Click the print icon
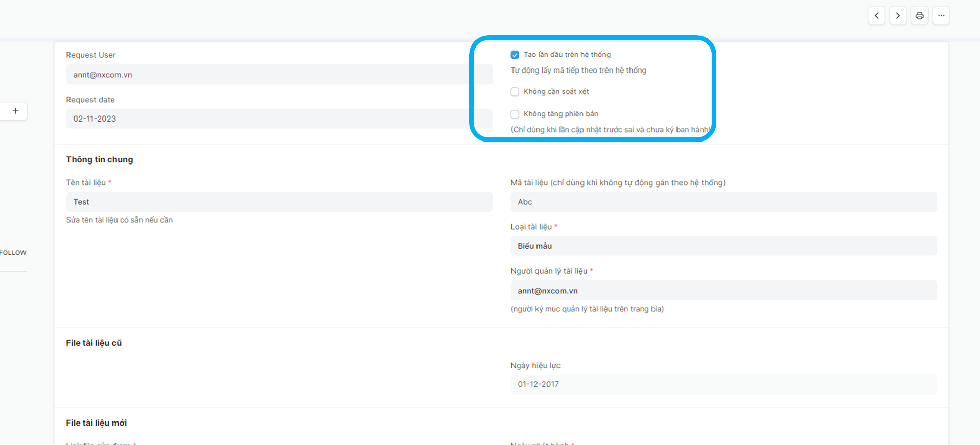 (x=919, y=16)
